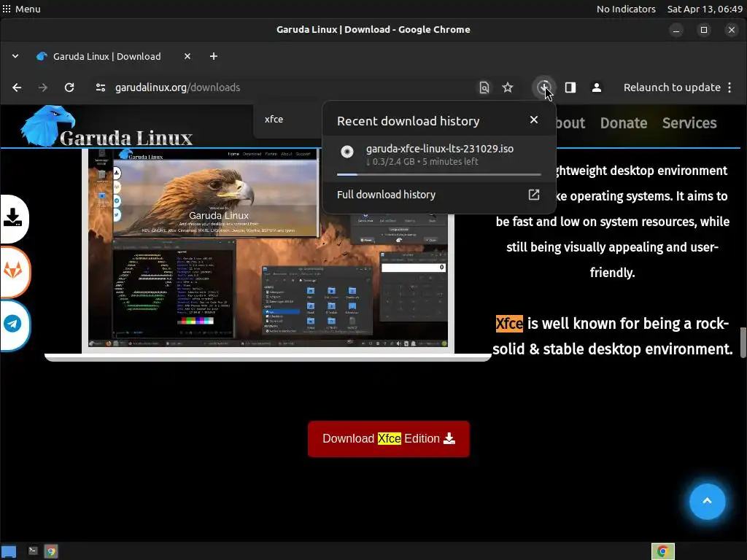Bookmark this page with the star icon
The height and width of the screenshot is (560, 747).
tap(508, 87)
